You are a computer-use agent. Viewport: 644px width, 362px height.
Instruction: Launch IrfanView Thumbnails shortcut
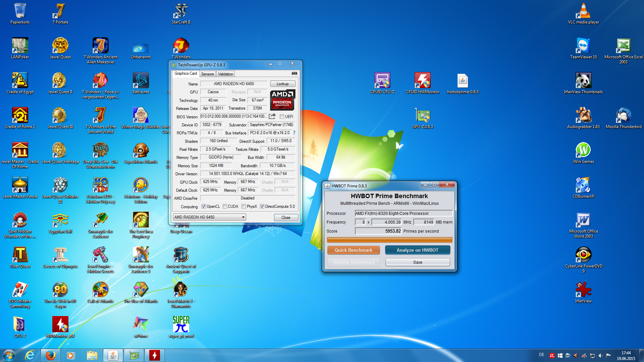tap(584, 83)
